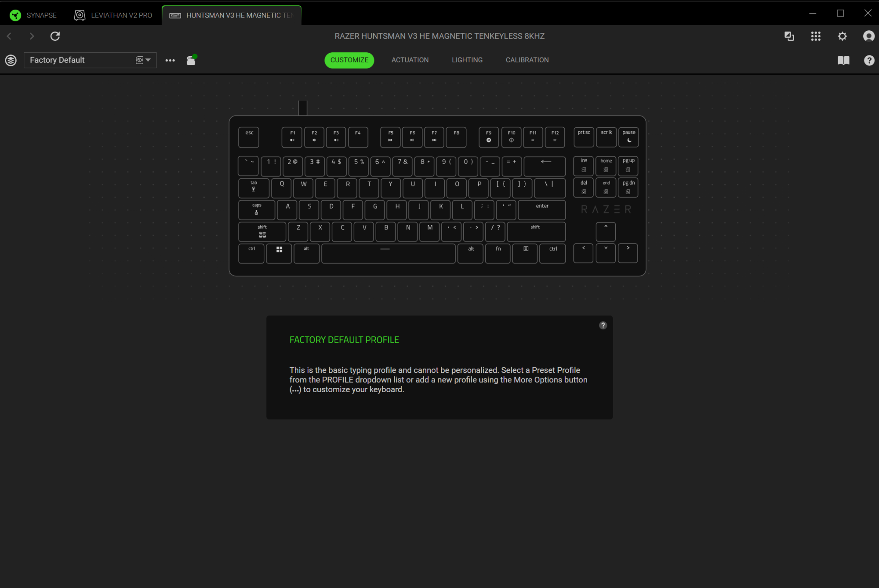Select the Huntsman V3 HE Magnetic tab
This screenshot has width=879, height=588.
[x=232, y=15]
